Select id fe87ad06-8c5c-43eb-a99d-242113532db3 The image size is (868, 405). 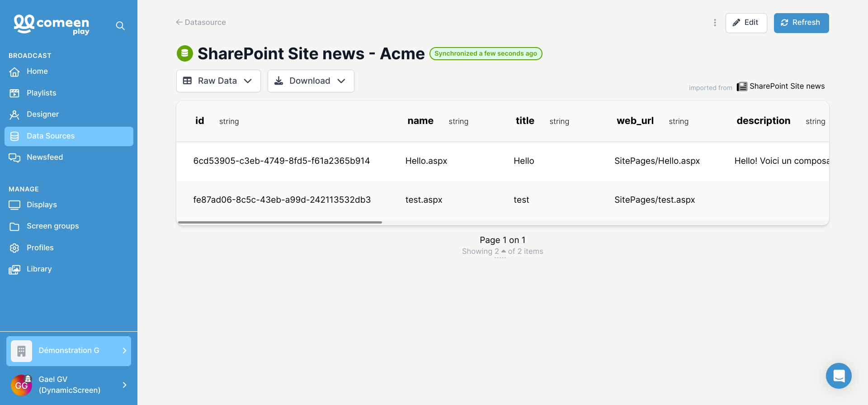pyautogui.click(x=282, y=200)
